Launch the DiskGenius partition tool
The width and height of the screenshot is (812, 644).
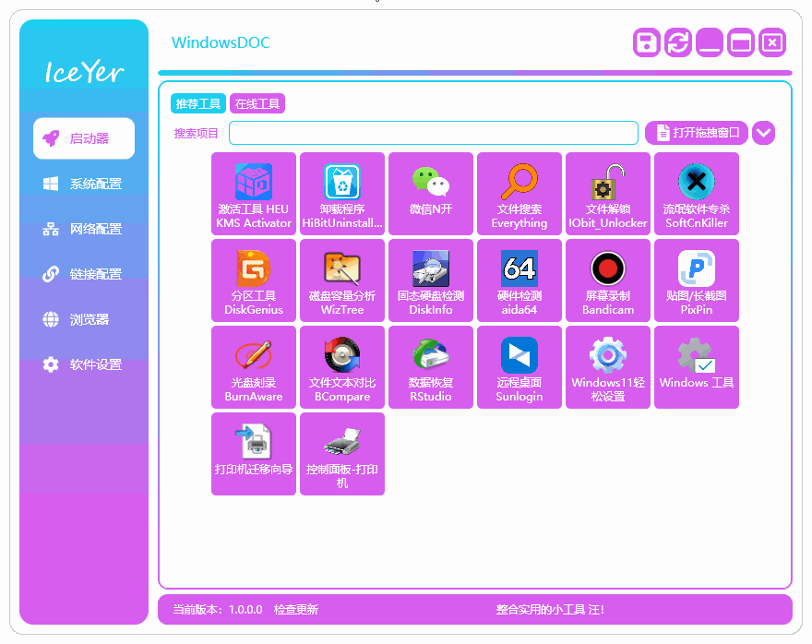(x=254, y=280)
